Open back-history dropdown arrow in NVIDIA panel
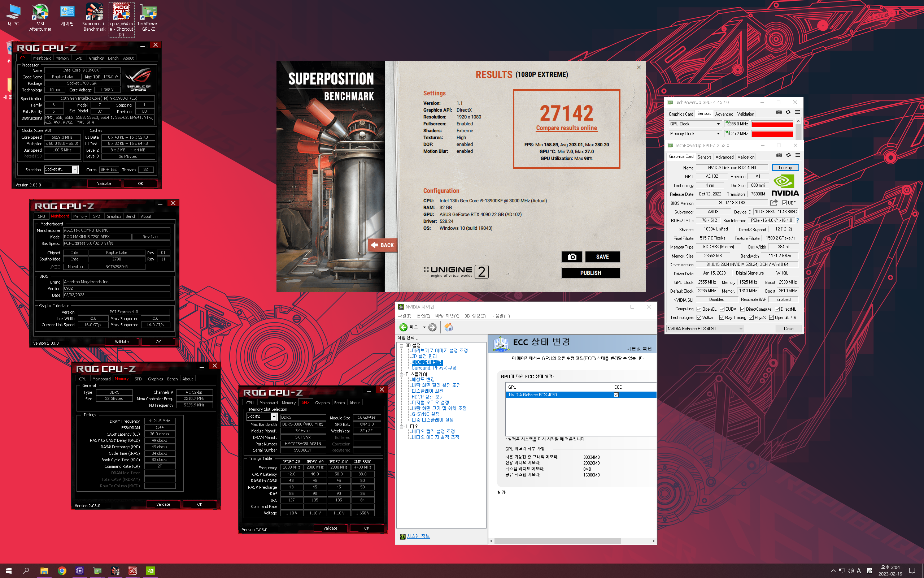This screenshot has height=578, width=924. (424, 327)
